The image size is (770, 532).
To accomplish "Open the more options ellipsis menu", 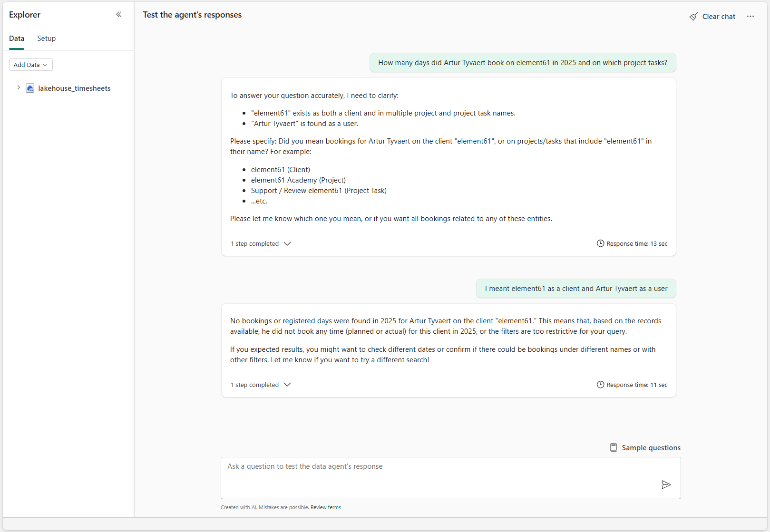I will pyautogui.click(x=751, y=16).
